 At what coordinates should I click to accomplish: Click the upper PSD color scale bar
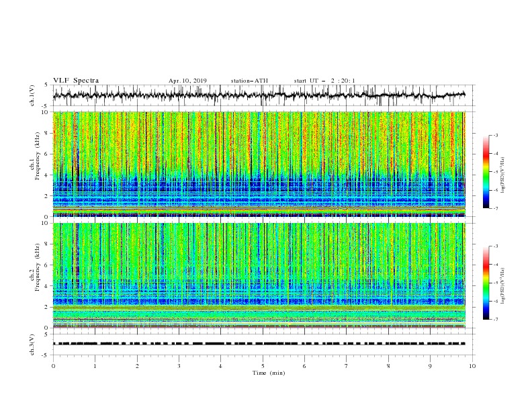point(486,172)
